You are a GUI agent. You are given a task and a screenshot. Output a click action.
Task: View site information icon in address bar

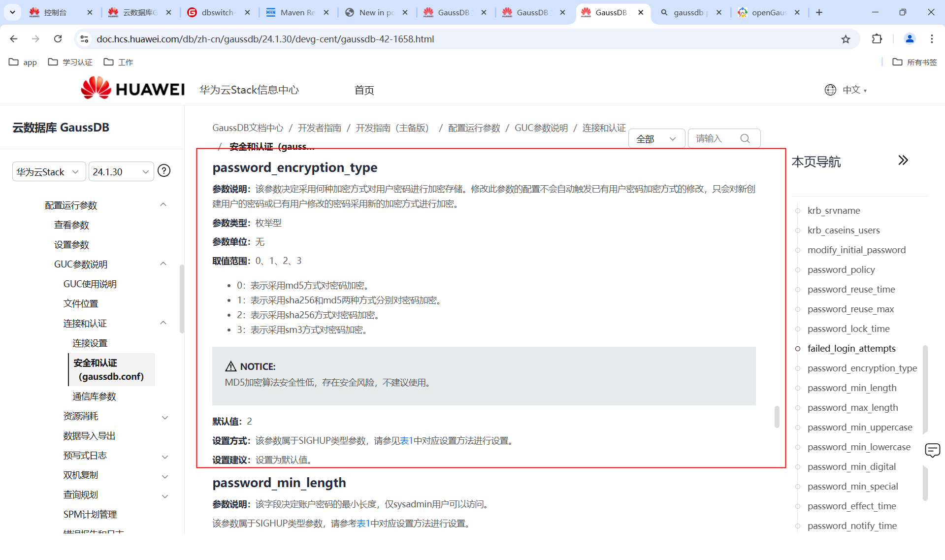pyautogui.click(x=84, y=39)
